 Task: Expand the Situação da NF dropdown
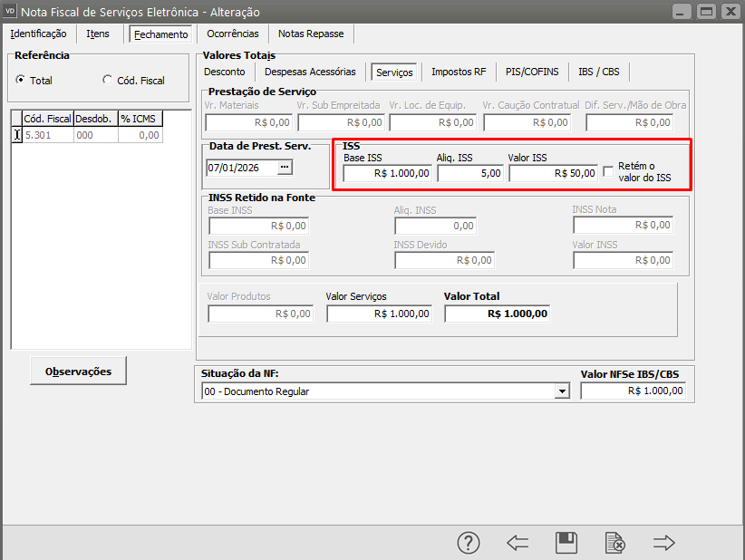562,391
